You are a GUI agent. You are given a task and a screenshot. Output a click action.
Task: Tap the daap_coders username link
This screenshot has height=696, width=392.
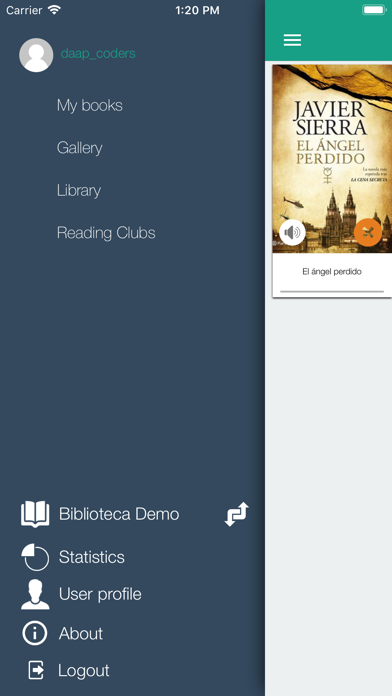98,54
